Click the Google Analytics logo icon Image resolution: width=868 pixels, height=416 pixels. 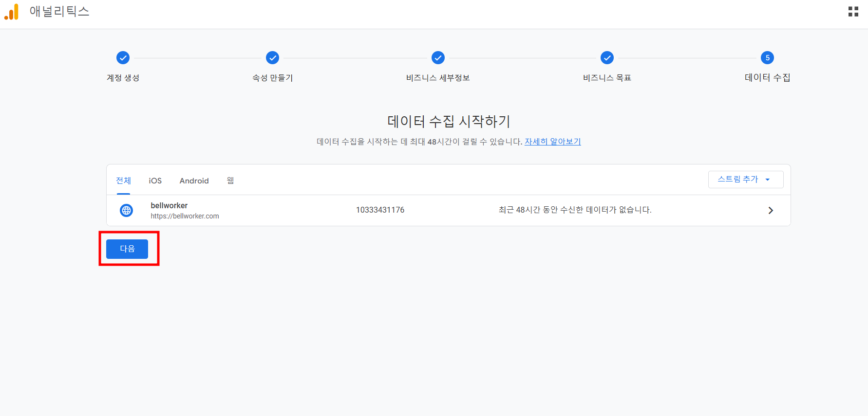coord(11,12)
